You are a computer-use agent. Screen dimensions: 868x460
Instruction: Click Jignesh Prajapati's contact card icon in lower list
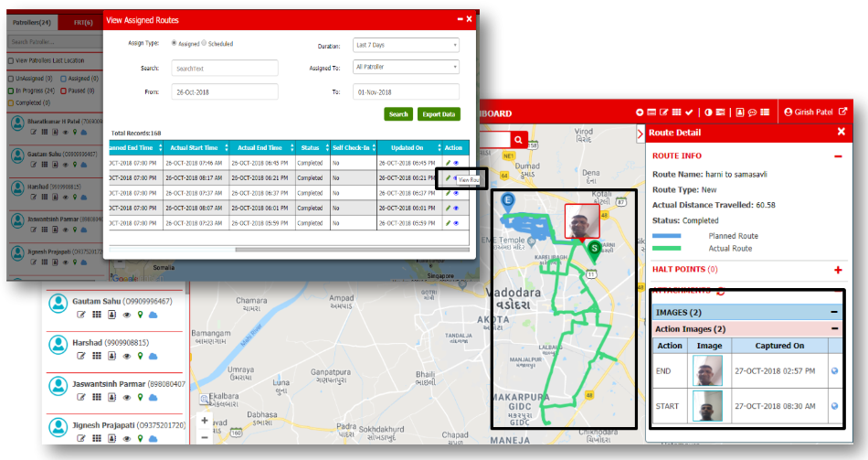click(x=111, y=438)
